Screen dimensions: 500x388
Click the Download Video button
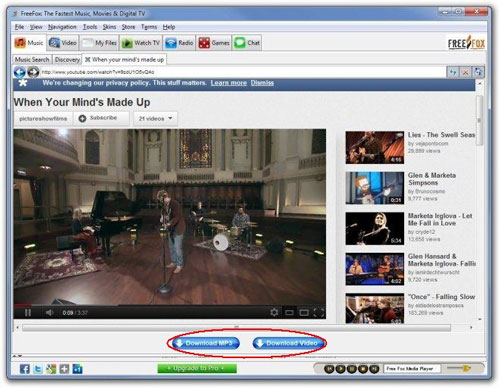(289, 343)
